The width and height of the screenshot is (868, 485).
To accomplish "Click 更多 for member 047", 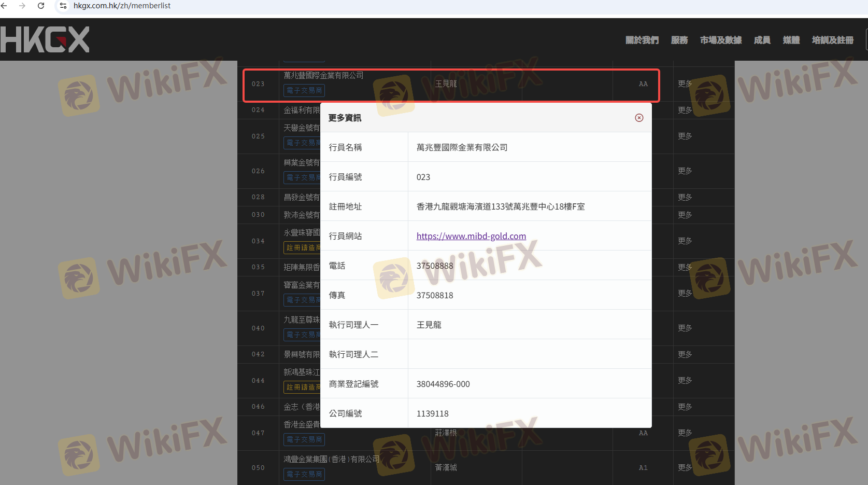I will click(685, 433).
